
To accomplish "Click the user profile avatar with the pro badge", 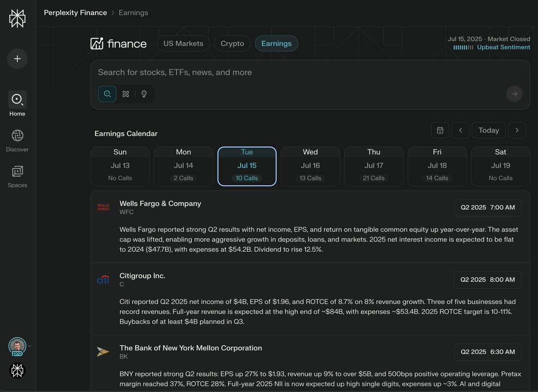I will click(17, 346).
